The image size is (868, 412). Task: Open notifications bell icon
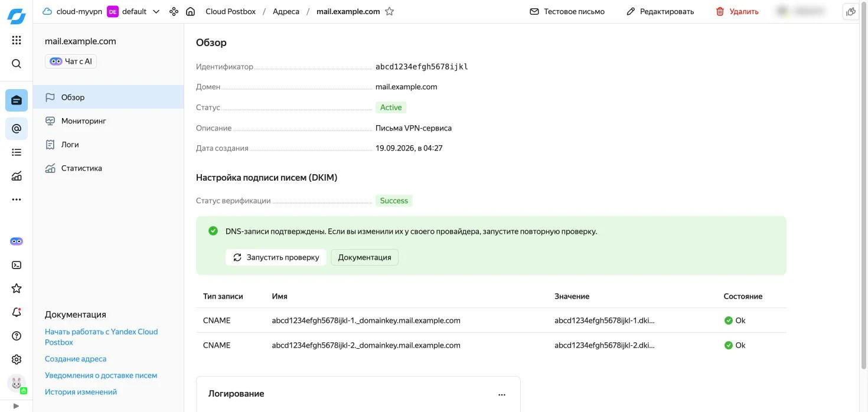point(17,312)
